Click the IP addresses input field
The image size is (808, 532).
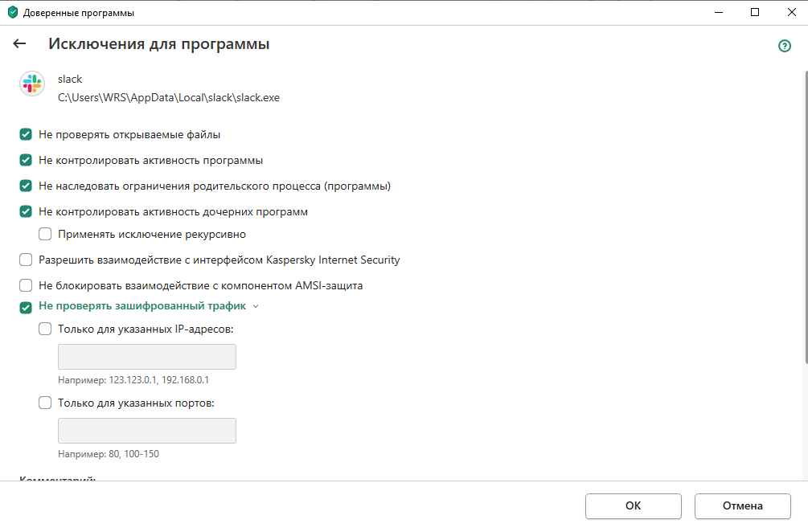tap(147, 357)
